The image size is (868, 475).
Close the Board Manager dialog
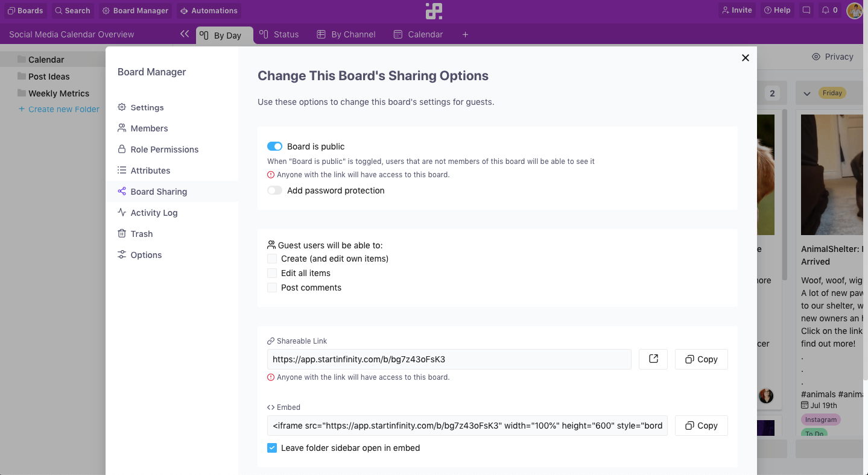746,58
